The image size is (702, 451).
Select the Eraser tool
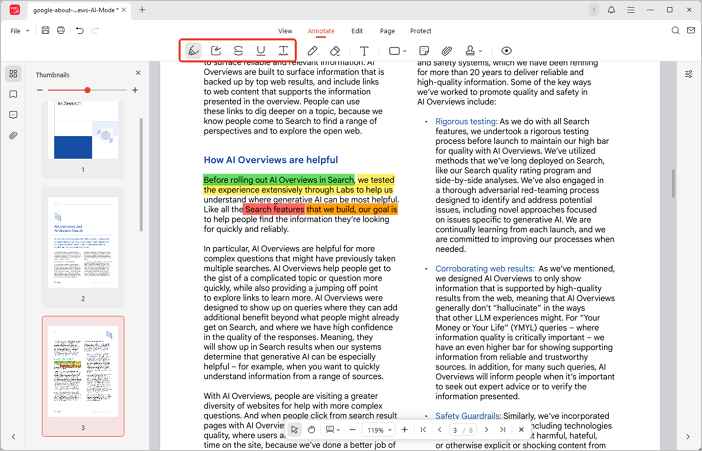tap(335, 51)
